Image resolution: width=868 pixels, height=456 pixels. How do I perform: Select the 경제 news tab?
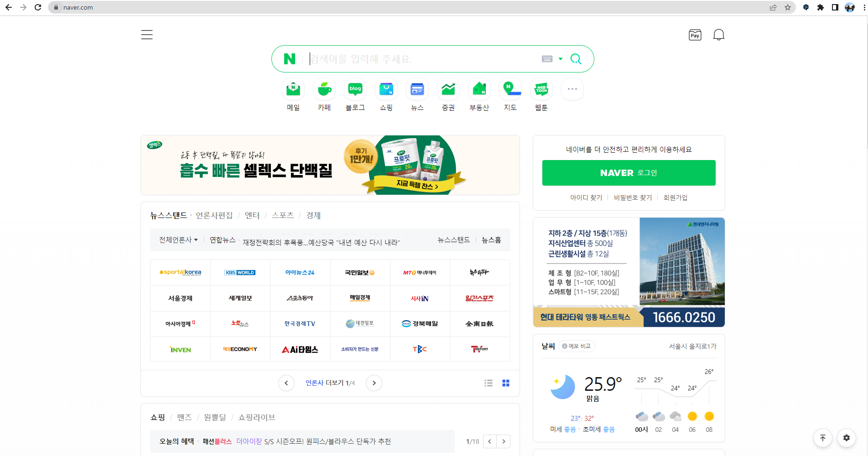(313, 215)
